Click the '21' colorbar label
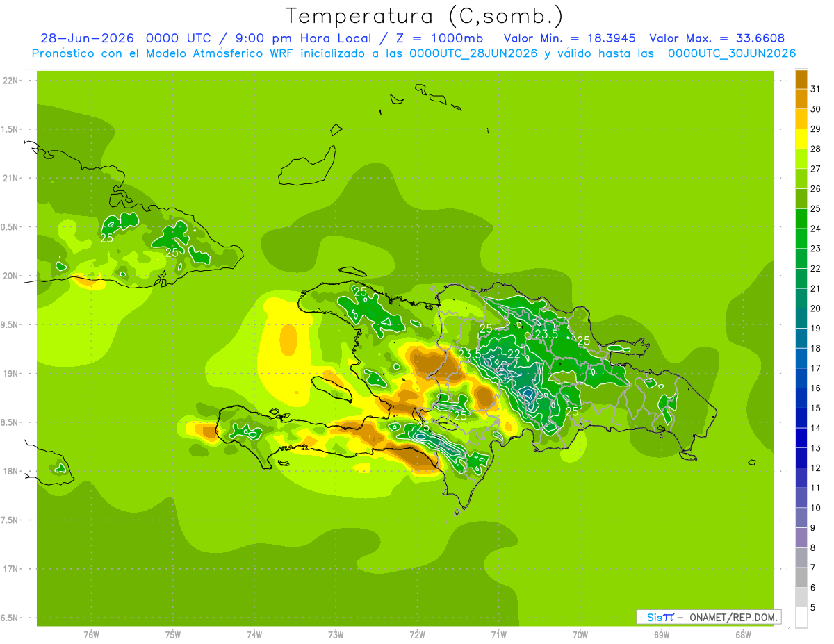834x644 pixels. 816,288
